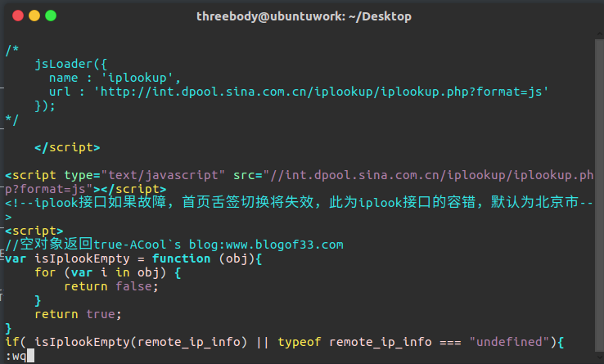Click the wrapped p?format=js"></script> line
The image size is (604, 364).
(85, 189)
